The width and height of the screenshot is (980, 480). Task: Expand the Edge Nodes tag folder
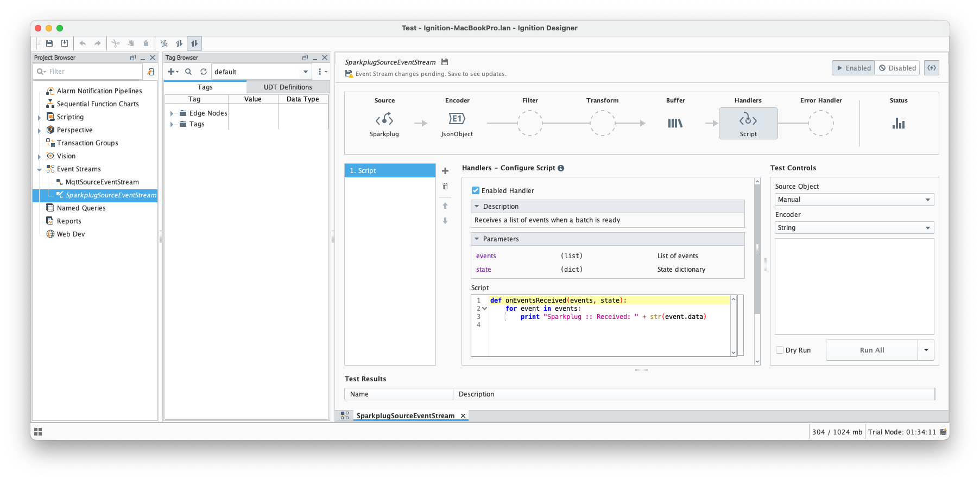coord(172,113)
